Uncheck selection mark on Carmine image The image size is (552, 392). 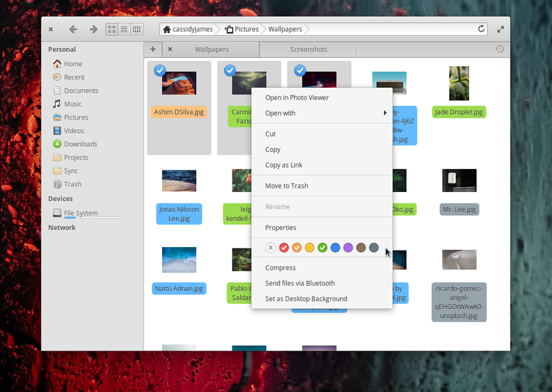tap(230, 70)
